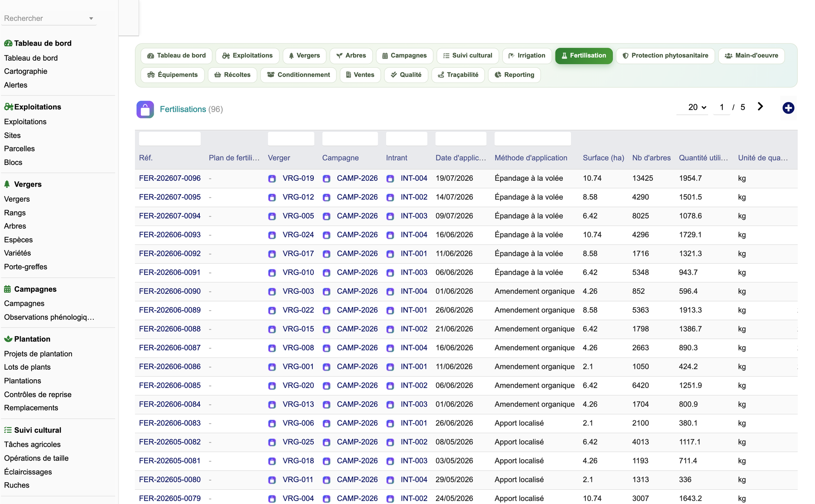The width and height of the screenshot is (815, 504).
Task: Switch to the Vergers tab
Action: tap(304, 56)
